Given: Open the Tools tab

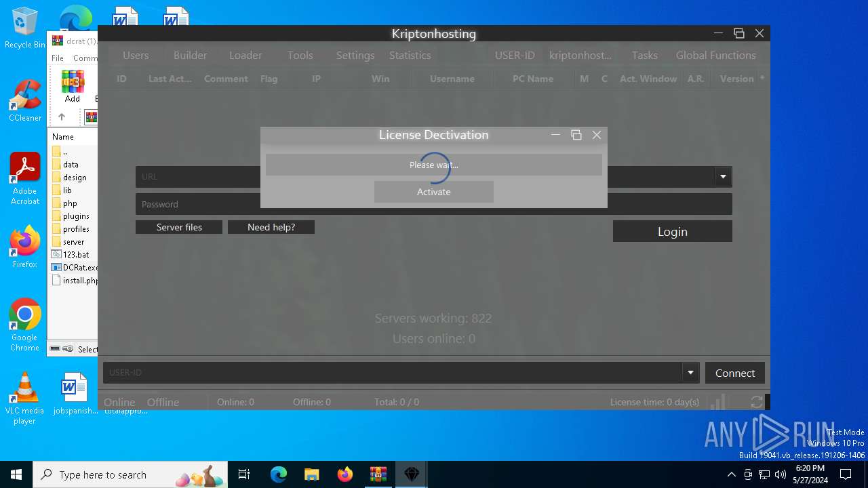Looking at the screenshot, I should (x=300, y=56).
